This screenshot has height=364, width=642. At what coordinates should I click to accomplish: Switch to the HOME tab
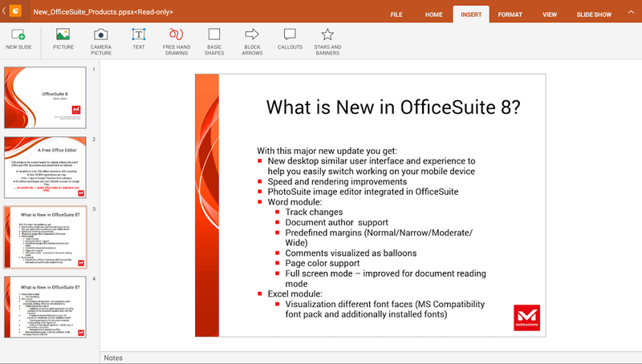pos(433,14)
